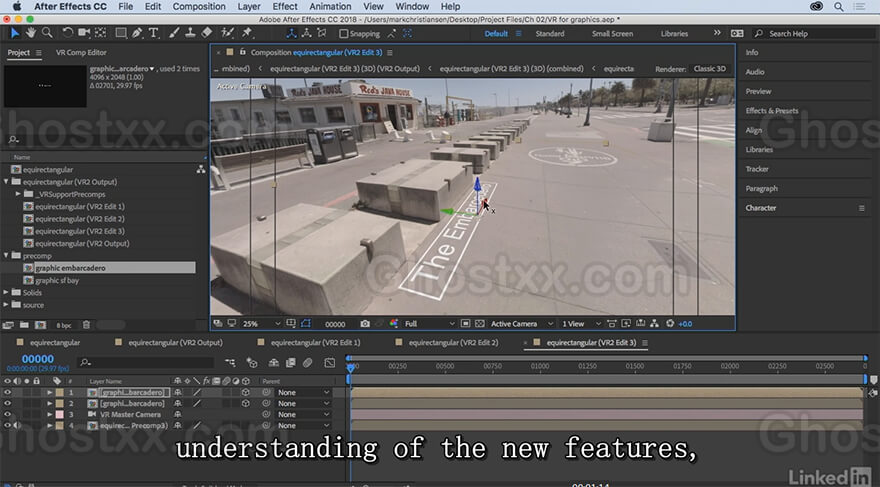Expand the _VRSupportPrecomps folder
The height and width of the screenshot is (487, 880).
(19, 194)
